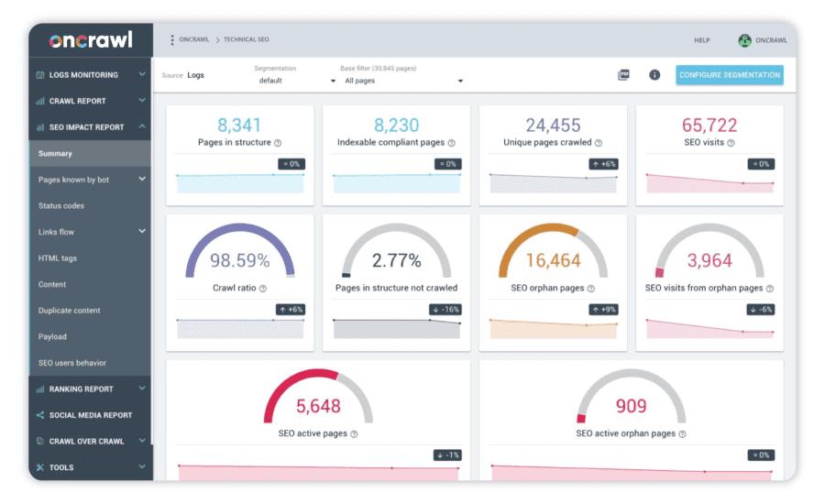This screenshot has width=825, height=504.
Task: Click the SEO Impact Report icon
Action: click(40, 127)
